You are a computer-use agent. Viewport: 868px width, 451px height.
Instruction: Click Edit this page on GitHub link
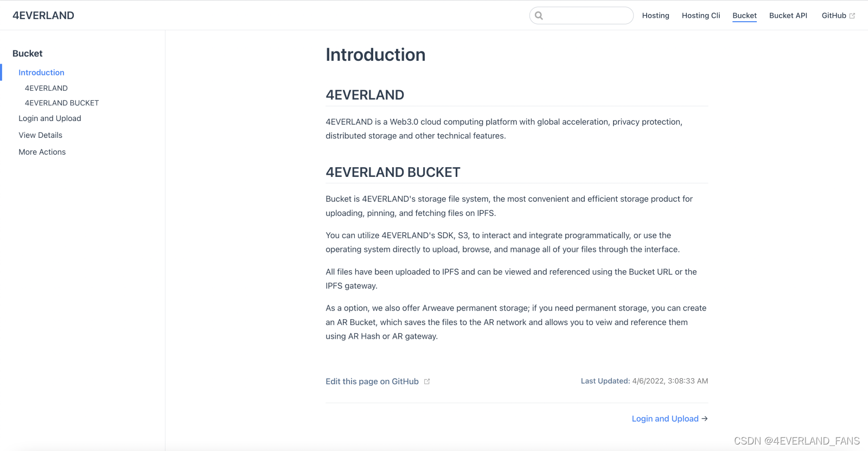point(372,382)
